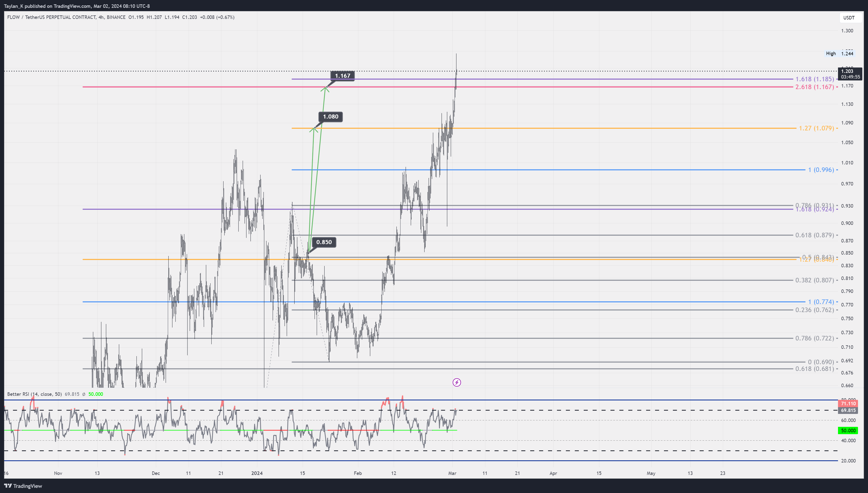
Task: Click the Feb label on time axis
Action: 358,473
